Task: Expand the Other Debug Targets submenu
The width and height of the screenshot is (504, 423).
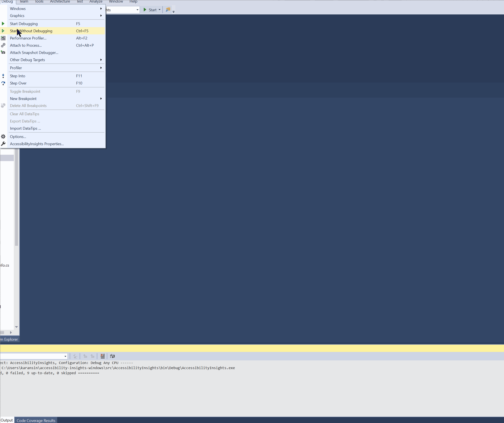Action: [101, 60]
